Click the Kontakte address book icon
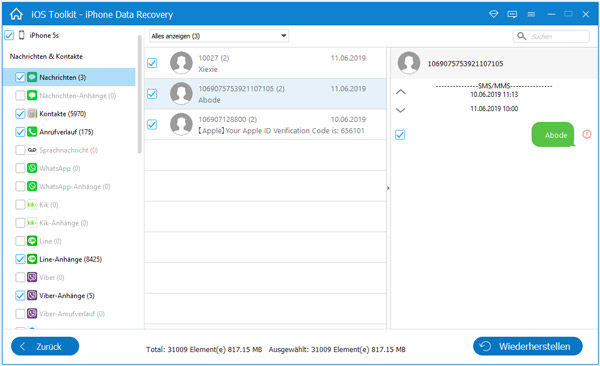 (x=32, y=114)
